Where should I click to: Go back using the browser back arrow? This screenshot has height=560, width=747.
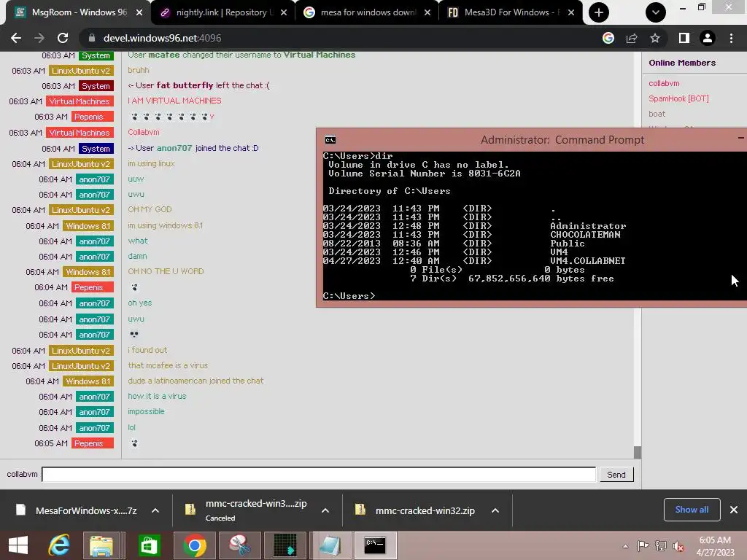[x=16, y=38]
